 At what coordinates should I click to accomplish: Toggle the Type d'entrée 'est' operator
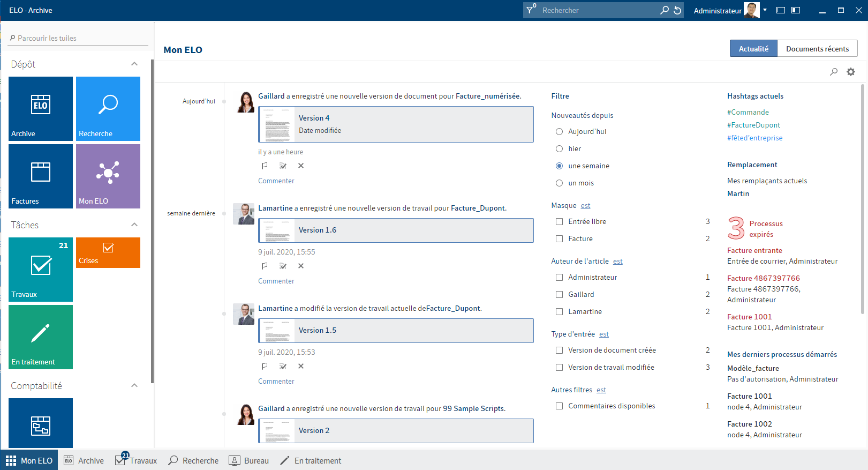(603, 334)
